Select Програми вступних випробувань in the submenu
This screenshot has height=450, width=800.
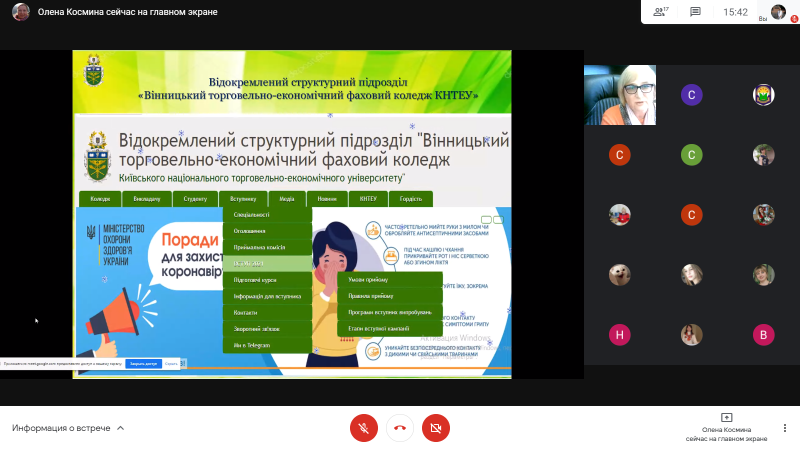pyautogui.click(x=390, y=312)
